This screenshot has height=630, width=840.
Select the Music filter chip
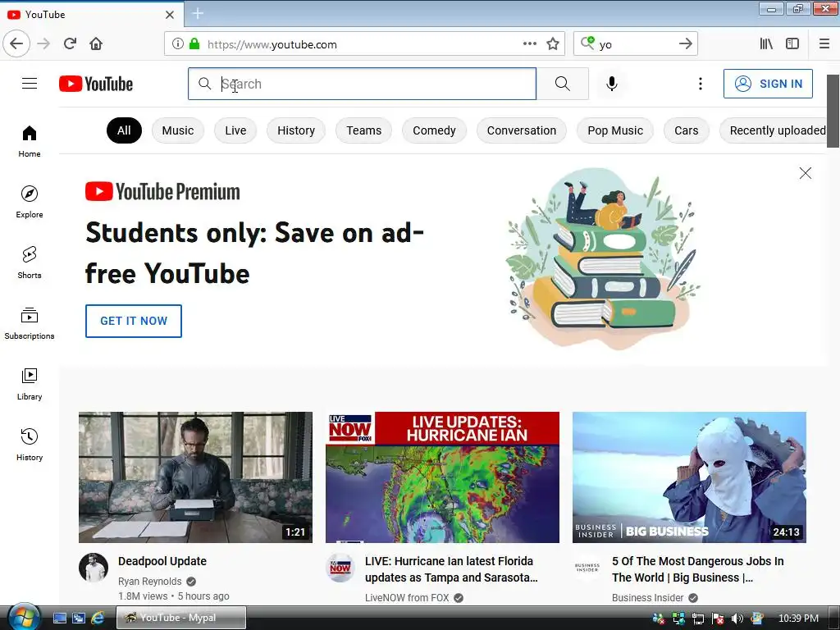178,130
